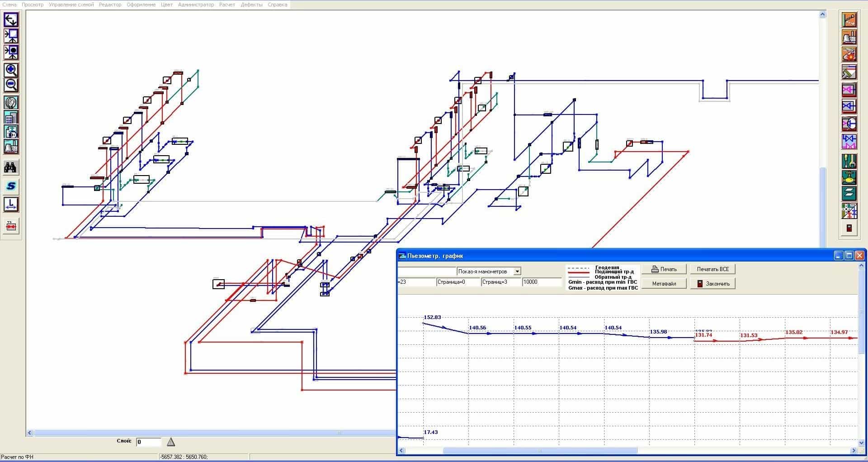Select the L dimension measuring tool
868x462 pixels.
coord(11,204)
